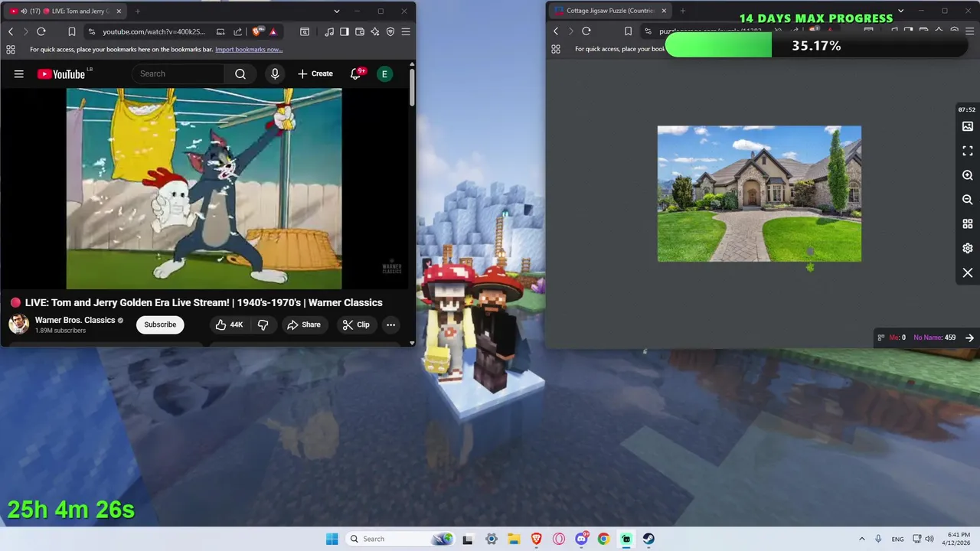Viewport: 980px width, 551px height.
Task: Click the YouTube page vertical scrollbar
Action: 412,87
